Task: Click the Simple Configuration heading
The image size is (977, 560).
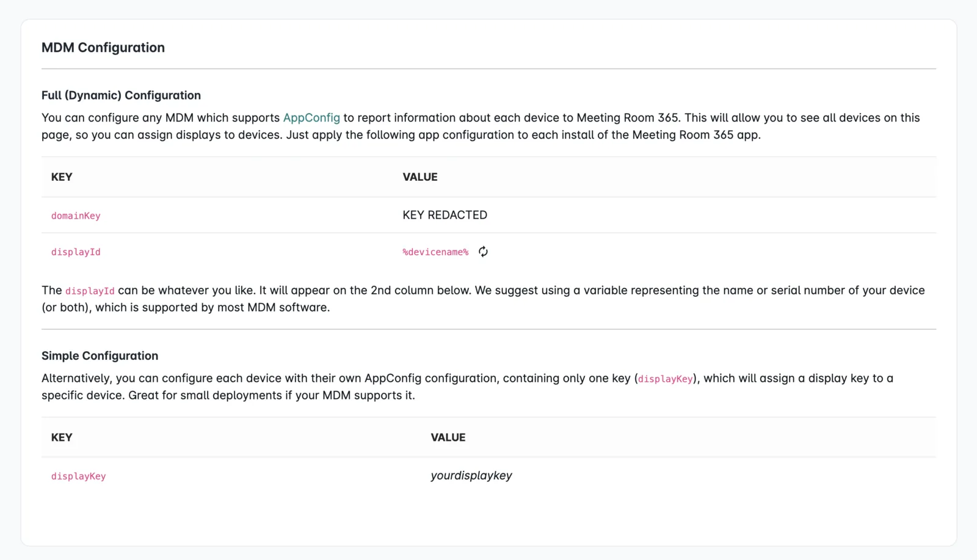Action: pos(100,356)
